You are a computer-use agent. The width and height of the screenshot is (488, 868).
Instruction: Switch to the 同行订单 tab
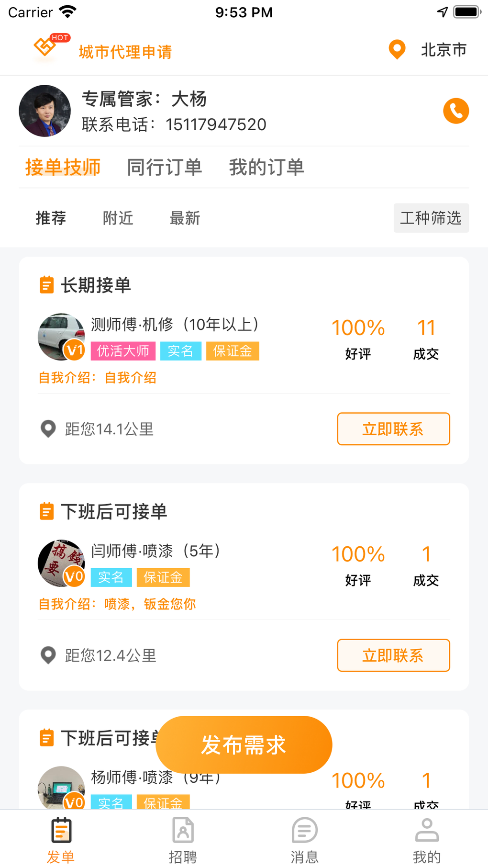[164, 168]
